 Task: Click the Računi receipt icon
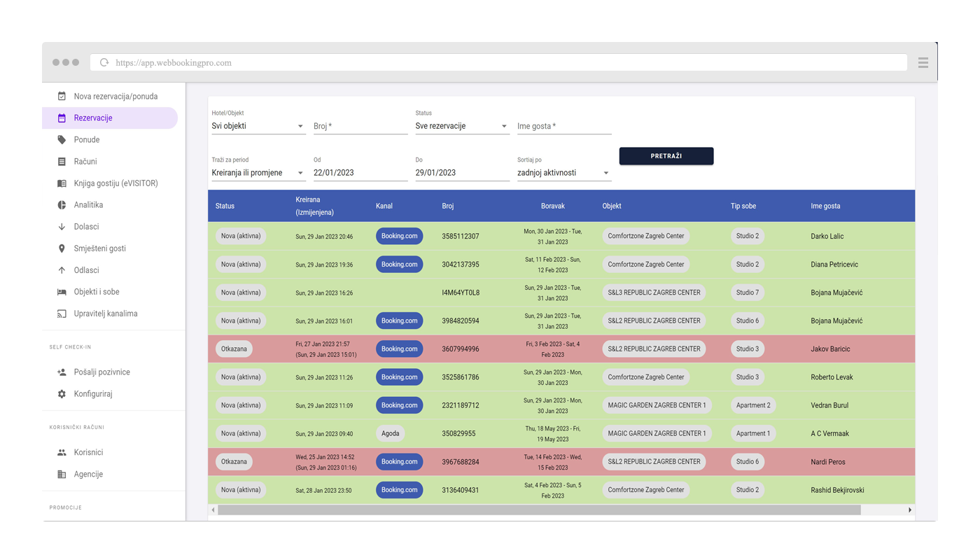point(62,162)
